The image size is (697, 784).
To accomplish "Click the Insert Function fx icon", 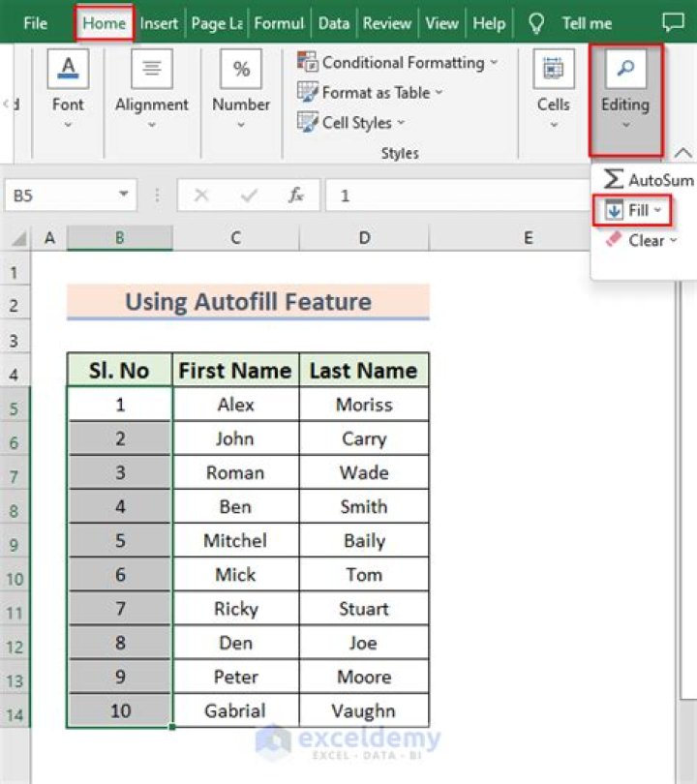I will [x=296, y=195].
